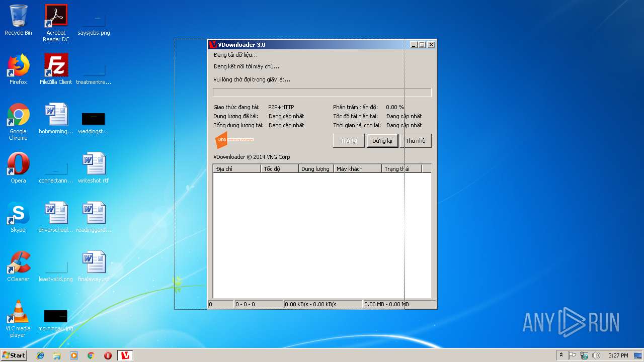The width and height of the screenshot is (644, 362).
Task: Open the Windows Start menu
Action: click(14, 355)
